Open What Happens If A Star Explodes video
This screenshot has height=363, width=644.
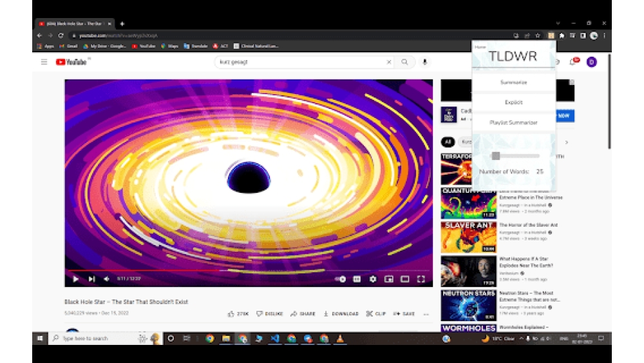click(x=526, y=262)
